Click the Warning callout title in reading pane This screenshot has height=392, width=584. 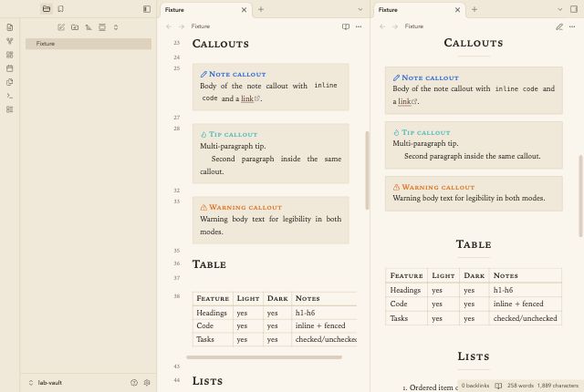tap(438, 187)
